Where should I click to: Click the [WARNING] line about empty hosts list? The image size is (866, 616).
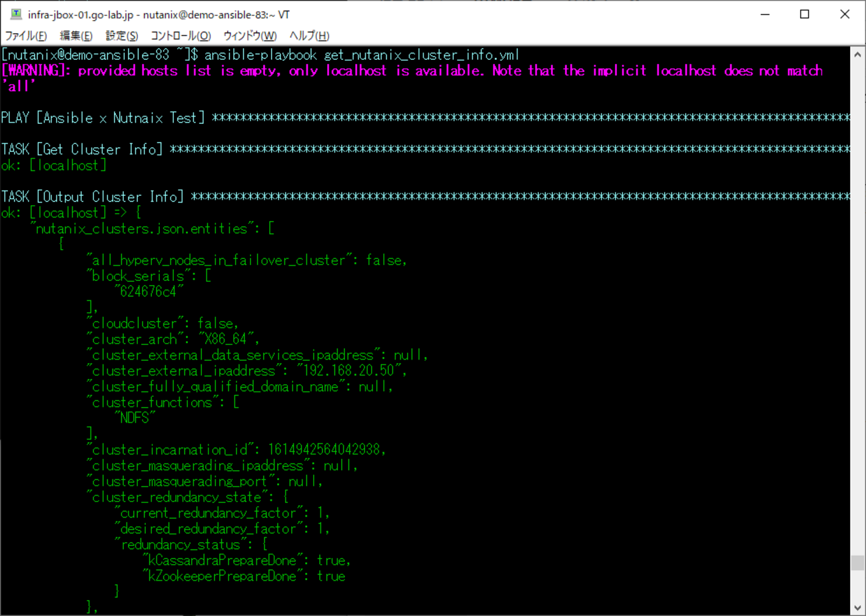[412, 79]
